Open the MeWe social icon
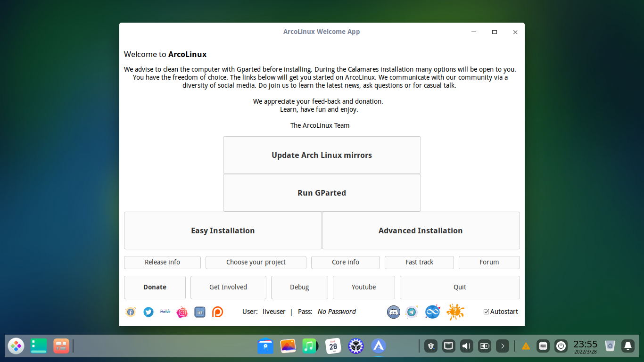The width and height of the screenshot is (644, 362). (165, 312)
